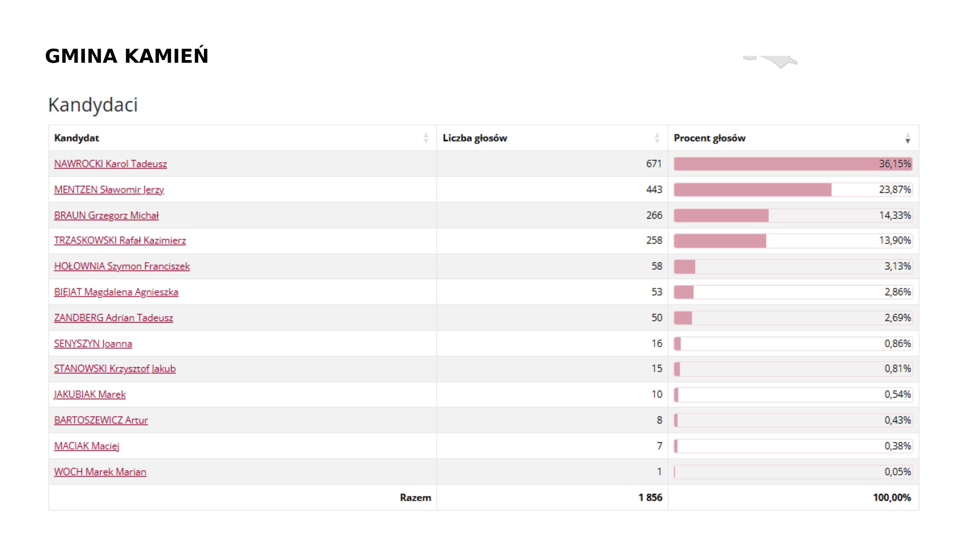The image size is (980, 551).
Task: Open MACIAK Maciej candidate link
Action: (x=87, y=446)
